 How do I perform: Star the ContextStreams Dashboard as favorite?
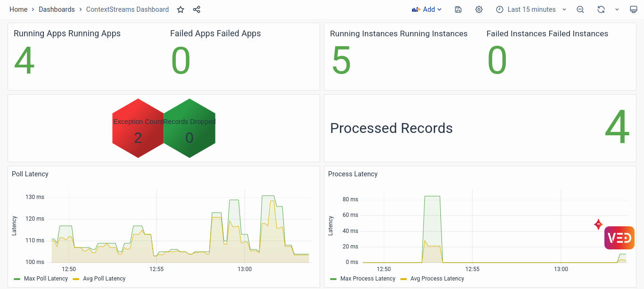coord(181,9)
